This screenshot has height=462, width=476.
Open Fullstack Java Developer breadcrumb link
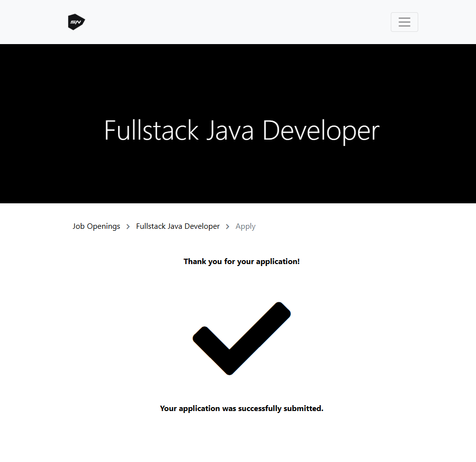click(178, 226)
